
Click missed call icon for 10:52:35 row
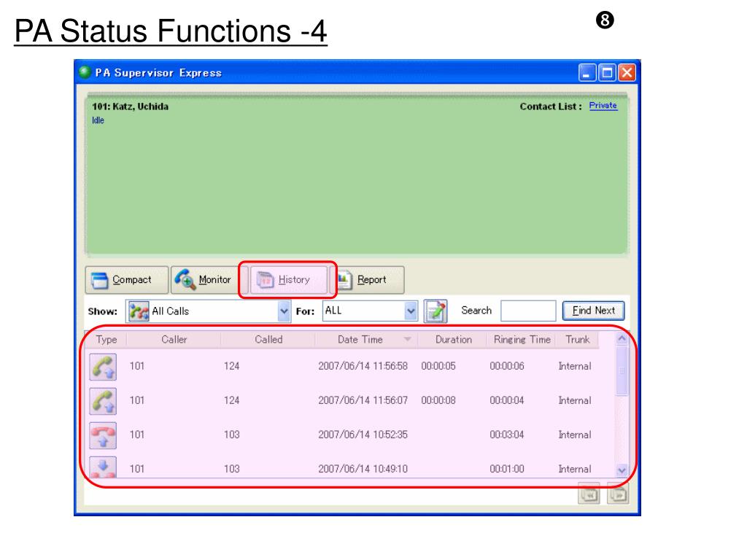(103, 435)
